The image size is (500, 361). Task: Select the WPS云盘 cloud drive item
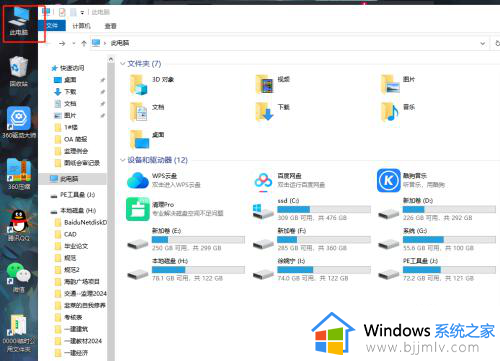(x=164, y=180)
